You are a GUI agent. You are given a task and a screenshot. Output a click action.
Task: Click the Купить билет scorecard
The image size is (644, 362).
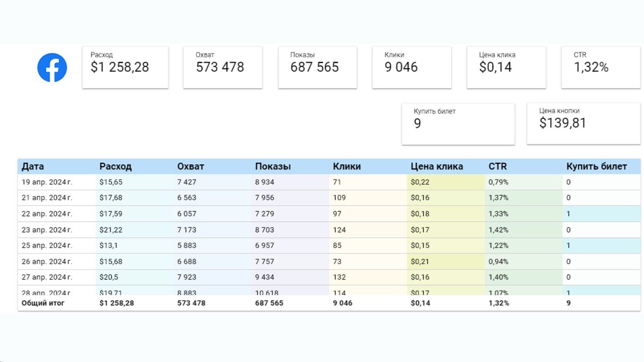458,124
